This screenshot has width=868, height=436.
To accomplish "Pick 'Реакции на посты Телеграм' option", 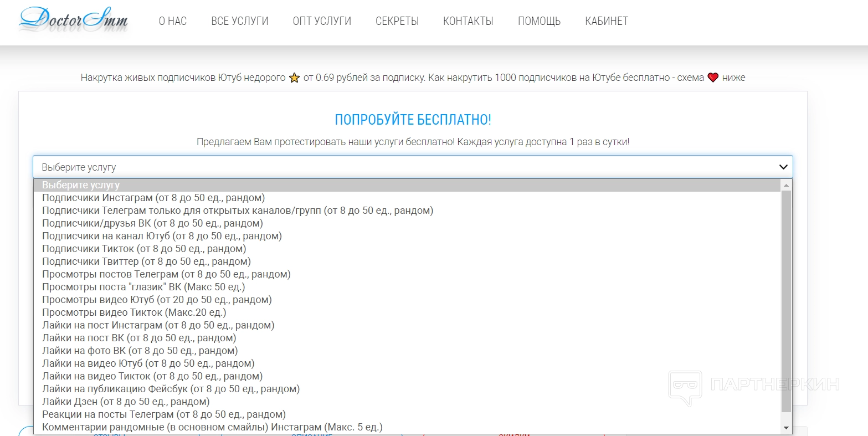I will click(407, 414).
